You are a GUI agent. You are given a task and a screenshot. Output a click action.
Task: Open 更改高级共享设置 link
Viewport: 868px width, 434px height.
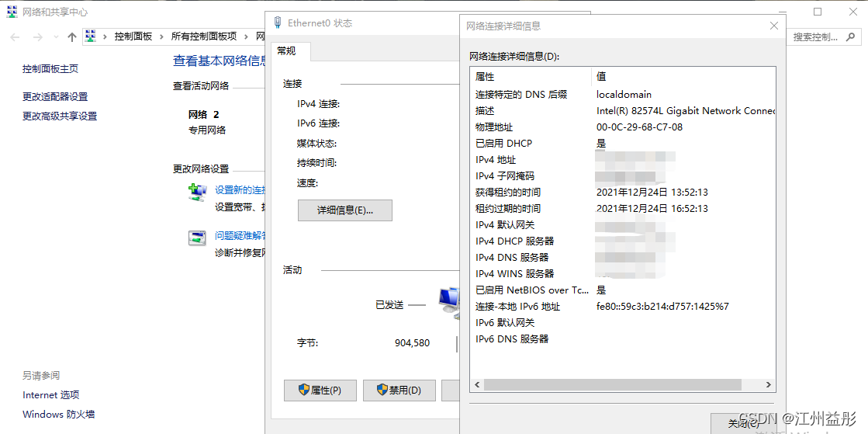60,116
